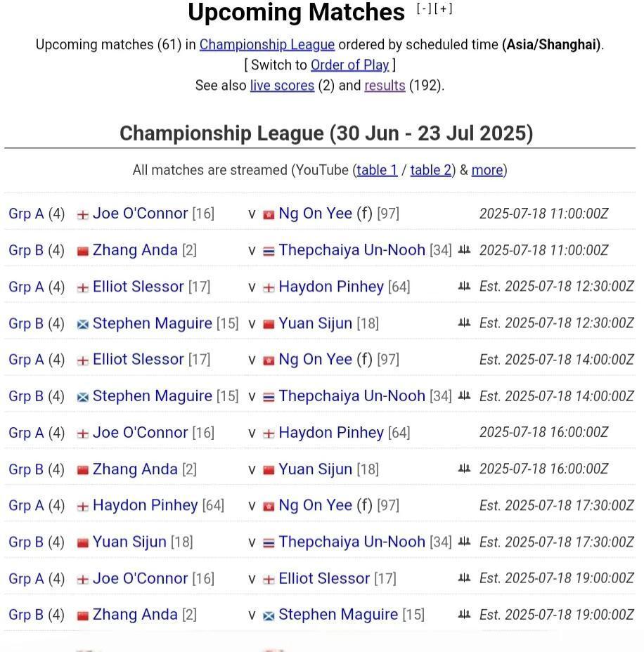
Task: Open Thepchaiya Un-Nooh's profile in 14:00 match
Action: [x=352, y=396]
